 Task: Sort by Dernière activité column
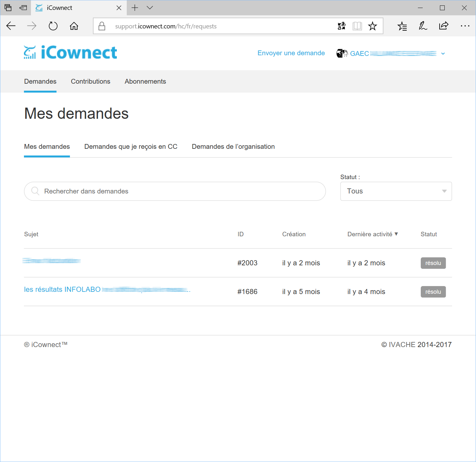(x=373, y=234)
